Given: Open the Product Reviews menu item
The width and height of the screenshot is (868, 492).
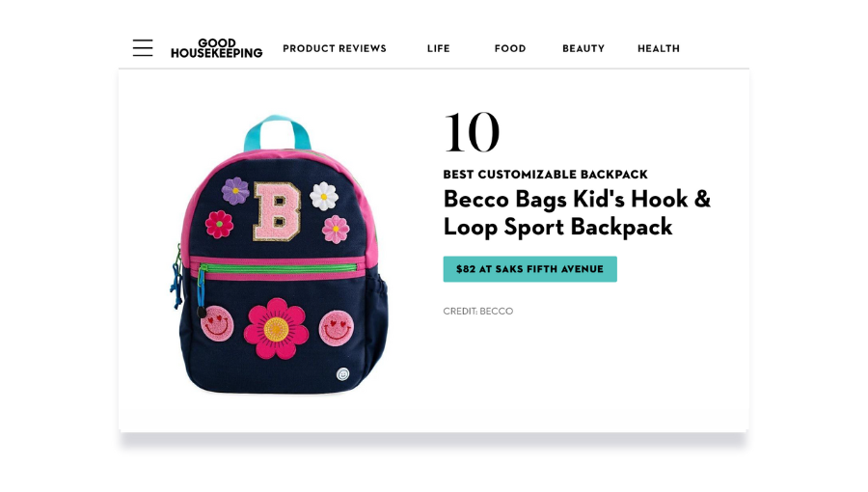Looking at the screenshot, I should click(335, 48).
